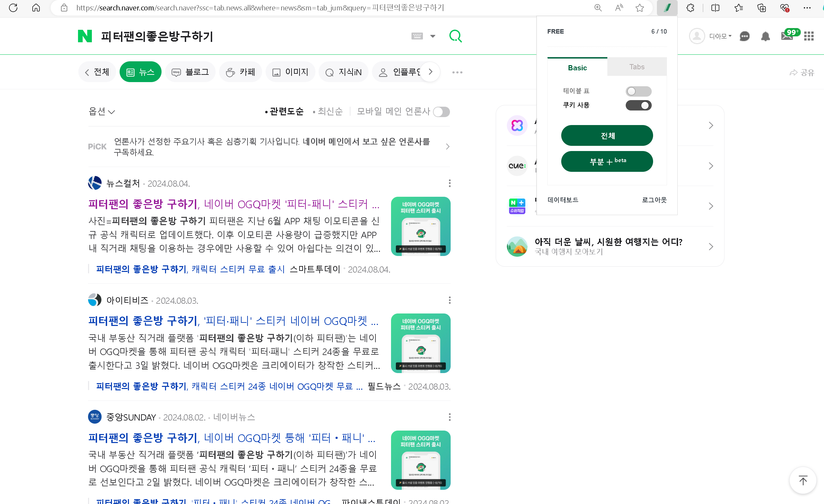The width and height of the screenshot is (824, 504).
Task: Open the browser extensions puzzle icon
Action: (x=690, y=8)
